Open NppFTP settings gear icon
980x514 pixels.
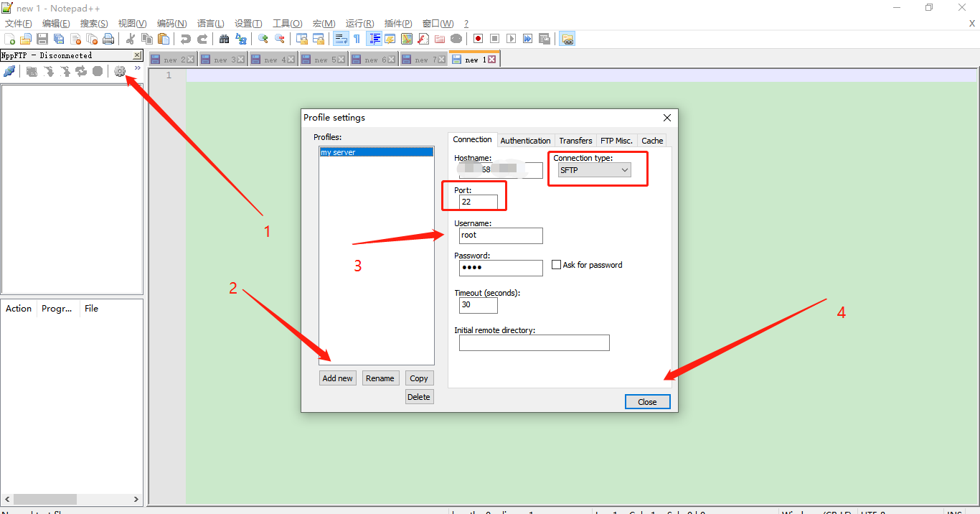pyautogui.click(x=120, y=71)
